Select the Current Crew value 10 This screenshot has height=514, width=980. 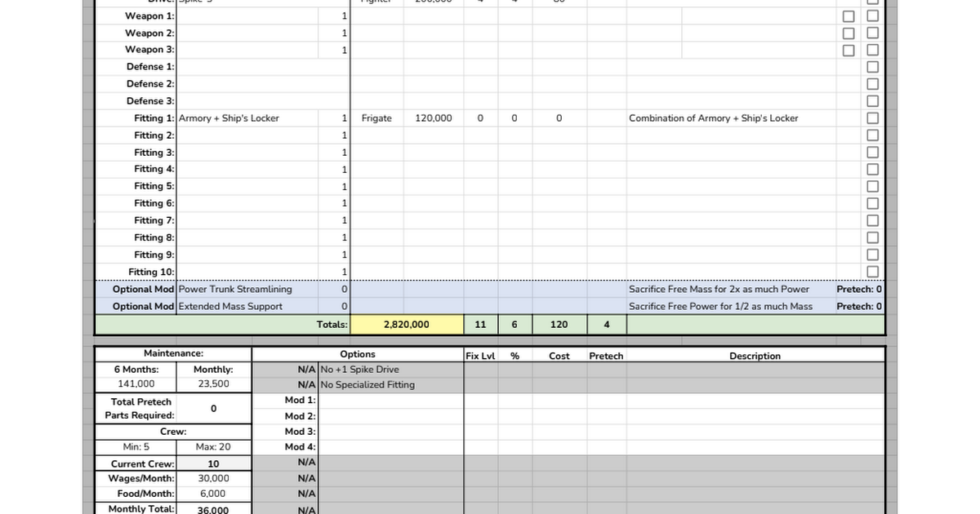point(213,463)
